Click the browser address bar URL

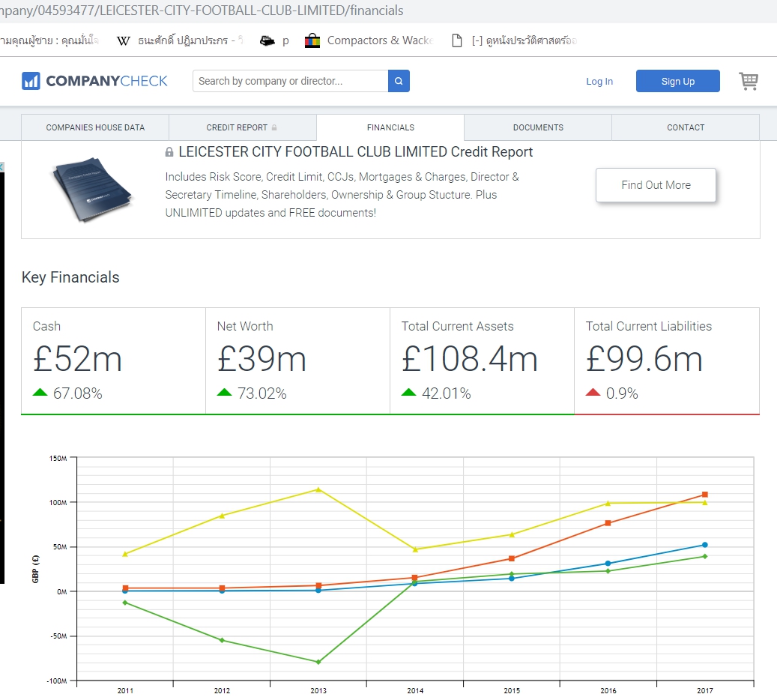coord(202,10)
